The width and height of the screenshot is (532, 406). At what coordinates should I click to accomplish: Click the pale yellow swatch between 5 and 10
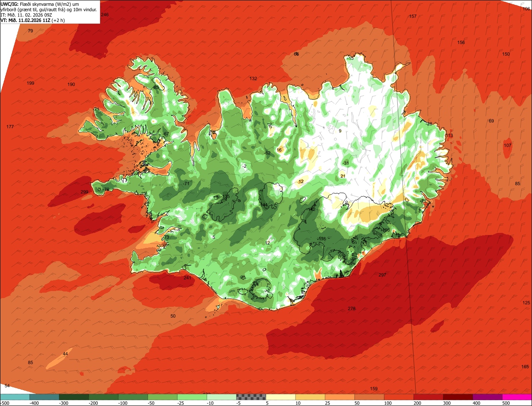(x=281, y=397)
